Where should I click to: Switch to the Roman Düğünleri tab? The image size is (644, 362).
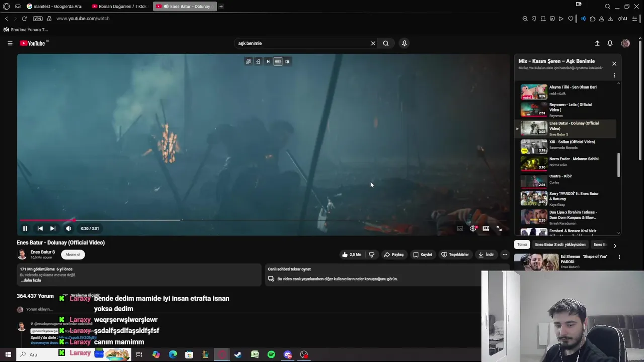pyautogui.click(x=119, y=6)
